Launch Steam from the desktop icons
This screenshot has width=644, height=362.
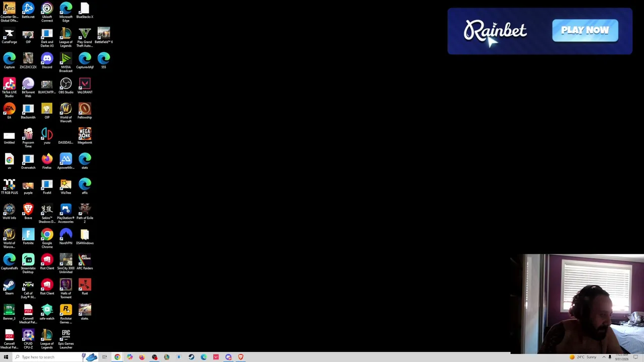pos(9,287)
